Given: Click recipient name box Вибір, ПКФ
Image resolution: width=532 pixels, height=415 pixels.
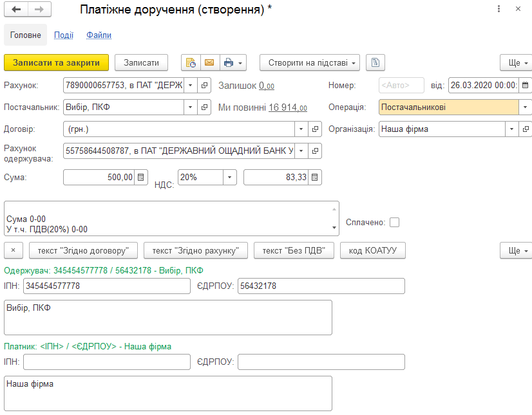Looking at the screenshot, I should tap(168, 317).
